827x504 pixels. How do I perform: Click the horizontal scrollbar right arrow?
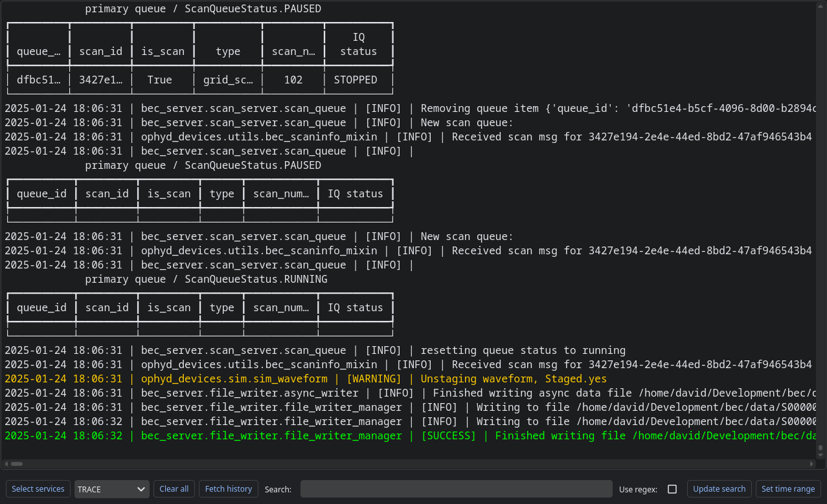[812, 464]
